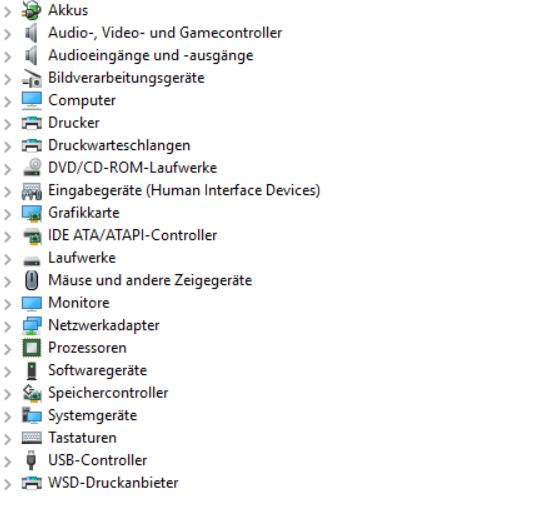Click the mouse icon beside Mäuse und andere Zeigegeräte
Viewport: 548px width, 509px height.
click(x=31, y=280)
